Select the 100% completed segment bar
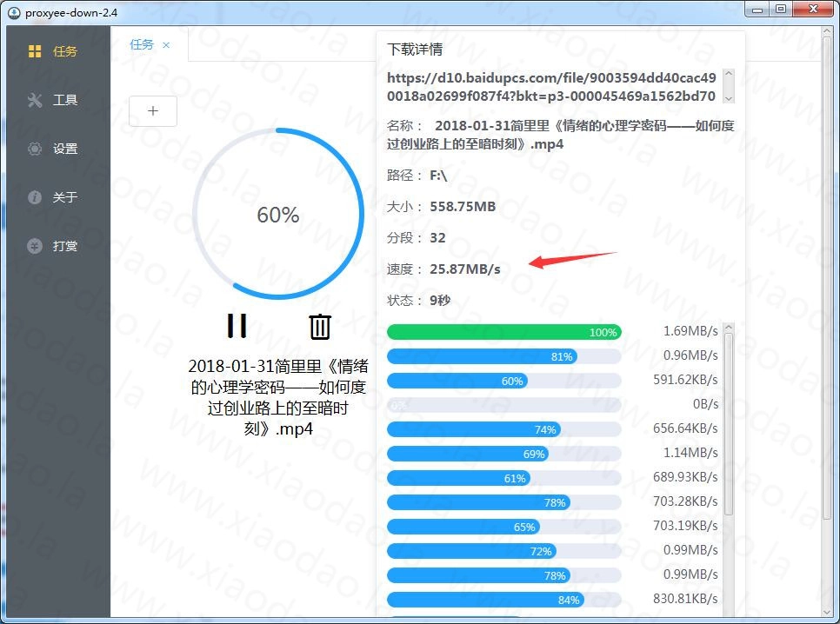 [504, 332]
